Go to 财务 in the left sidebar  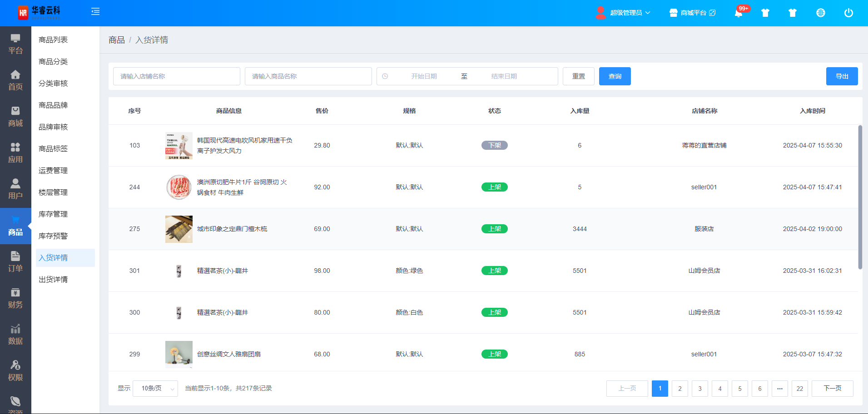(x=15, y=298)
